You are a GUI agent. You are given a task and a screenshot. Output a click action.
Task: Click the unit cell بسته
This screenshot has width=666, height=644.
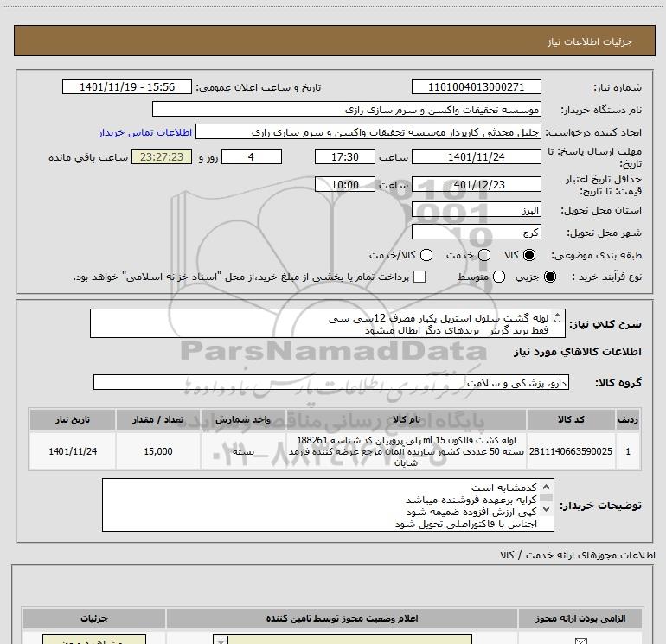pos(243,451)
